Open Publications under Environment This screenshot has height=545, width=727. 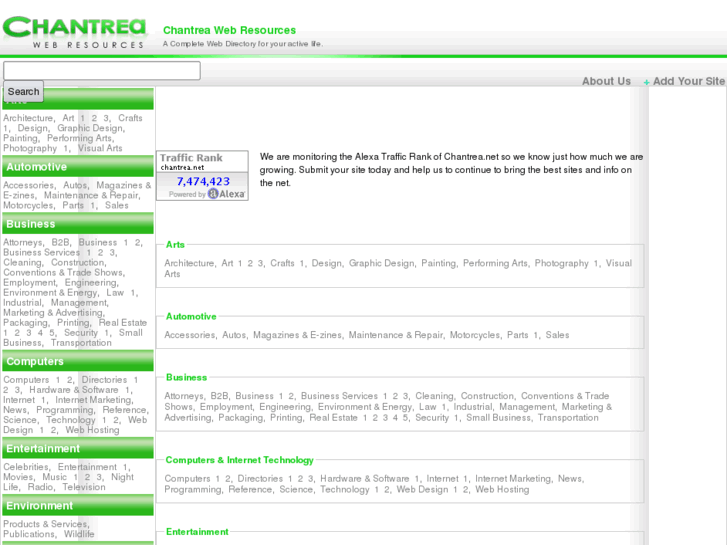click(29, 534)
